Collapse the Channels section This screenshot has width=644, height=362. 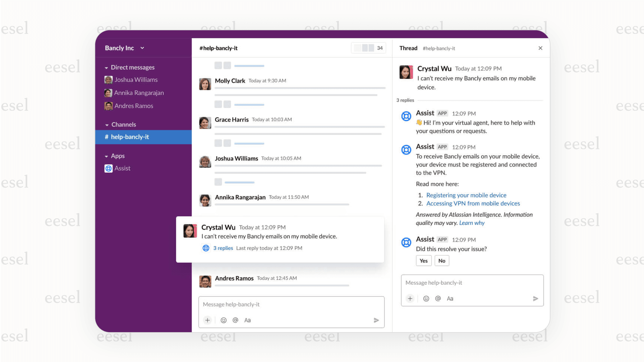[106, 124]
